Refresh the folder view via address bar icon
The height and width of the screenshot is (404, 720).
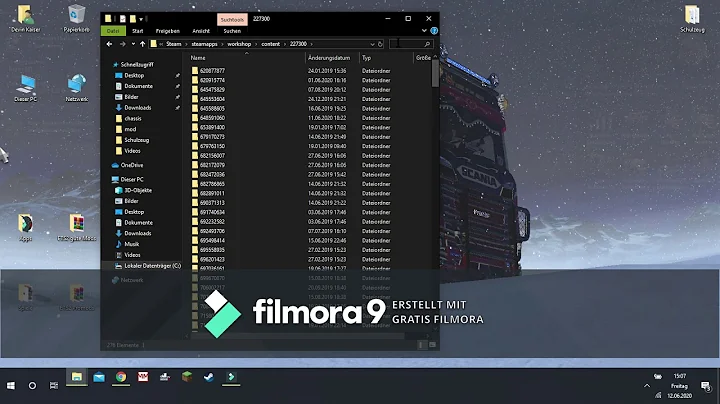(x=380, y=44)
